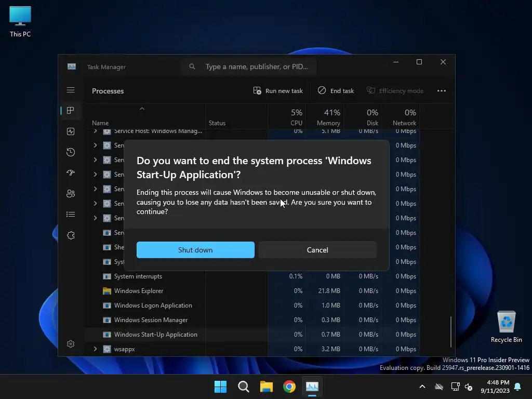
Task: Open the Performance sidebar icon
Action: pos(71,131)
